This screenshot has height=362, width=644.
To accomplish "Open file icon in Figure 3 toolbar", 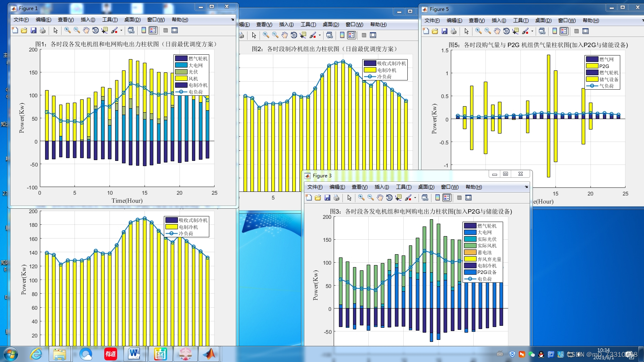I will (318, 197).
